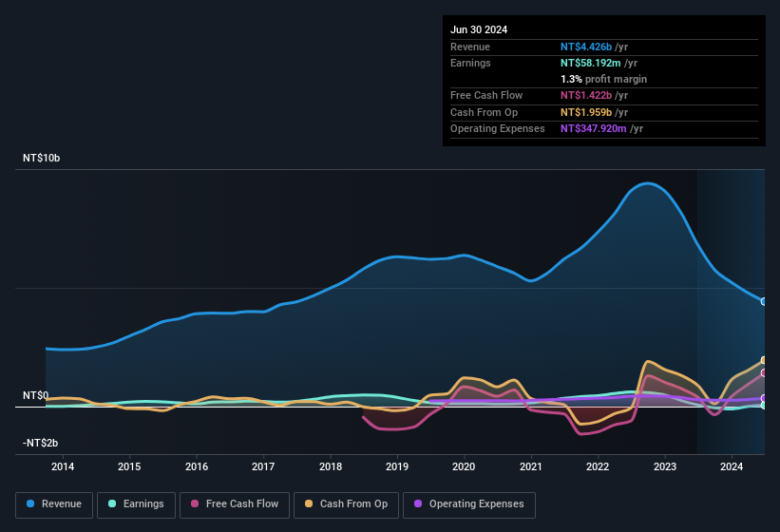The image size is (780, 532).
Task: Click the 2017 x-axis label
Action: tap(263, 466)
